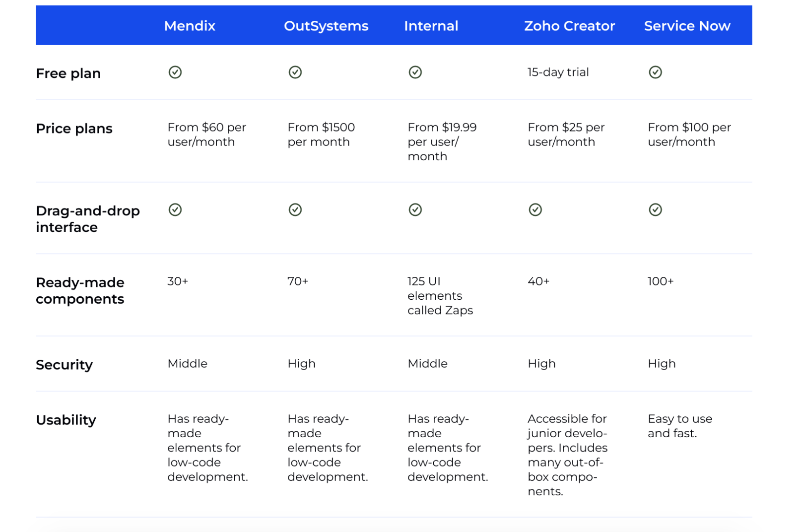Select the Mendix column header
Image resolution: width=799 pixels, height=532 pixels.
[x=190, y=26]
